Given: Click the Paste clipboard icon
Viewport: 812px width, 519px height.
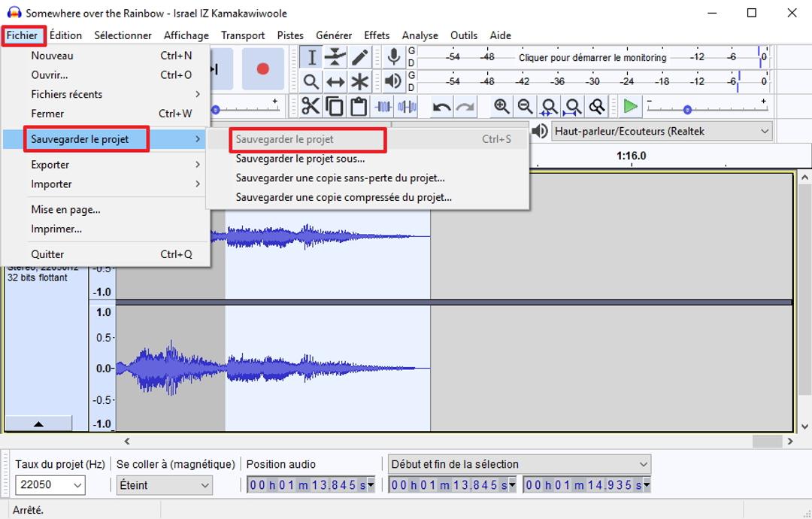Looking at the screenshot, I should point(359,107).
